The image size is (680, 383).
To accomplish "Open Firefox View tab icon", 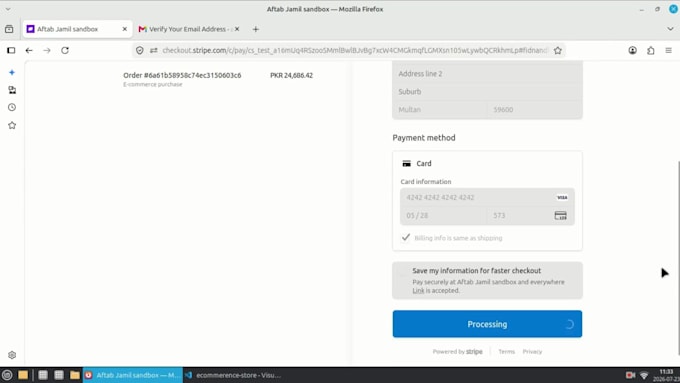I will [x=9, y=29].
